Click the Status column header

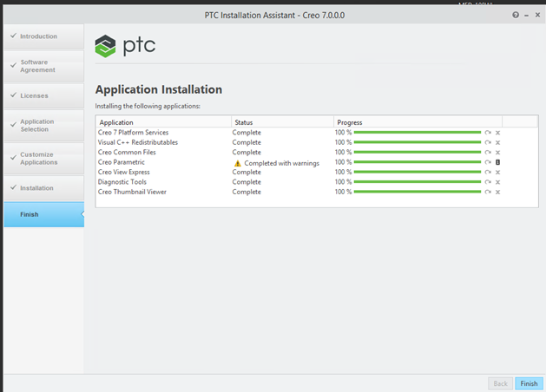pos(282,122)
